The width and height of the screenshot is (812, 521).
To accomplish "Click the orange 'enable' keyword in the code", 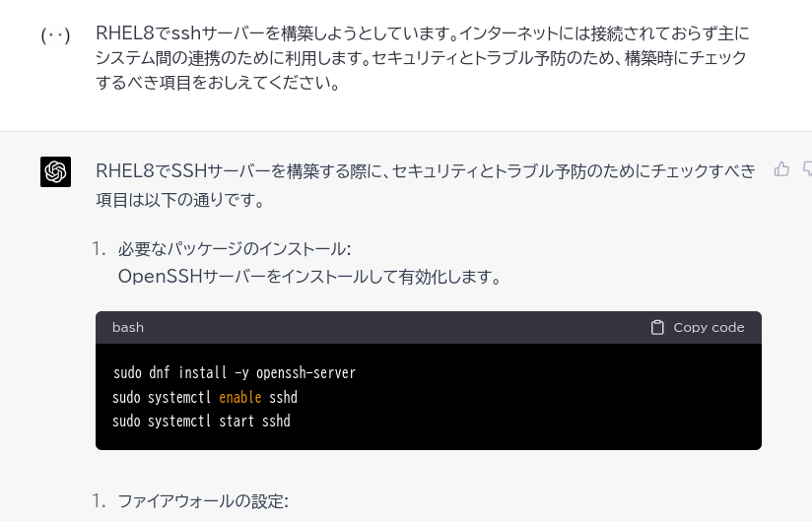I will click(x=240, y=397).
